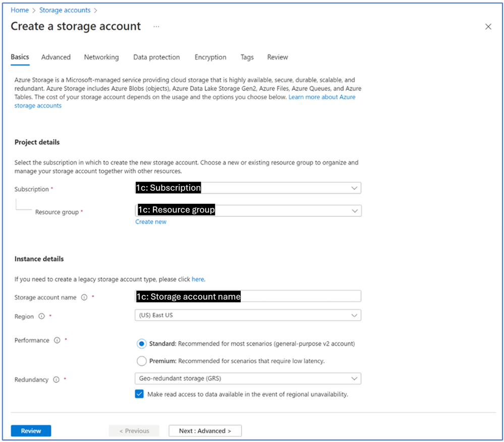Open the Data protection tab

point(156,57)
